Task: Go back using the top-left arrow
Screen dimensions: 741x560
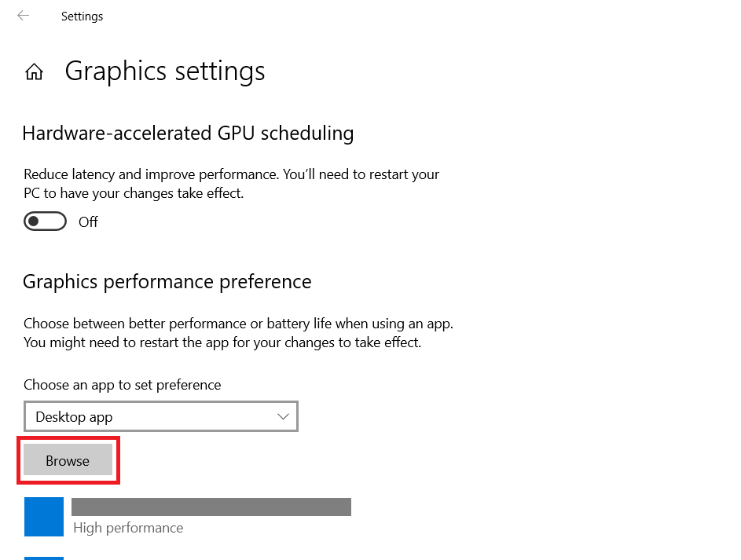Action: [23, 16]
